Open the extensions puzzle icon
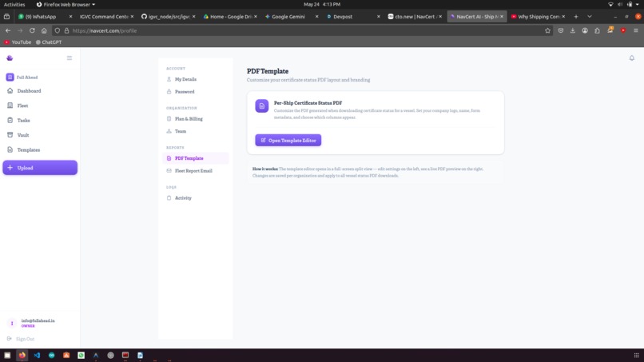Screen dimensions: 644x362 (x=597, y=30)
